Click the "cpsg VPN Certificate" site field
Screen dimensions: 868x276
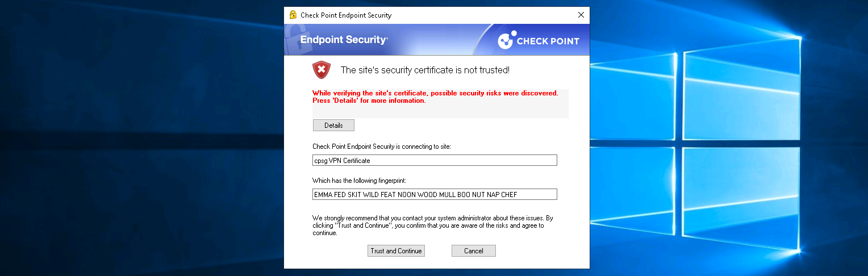tap(435, 161)
